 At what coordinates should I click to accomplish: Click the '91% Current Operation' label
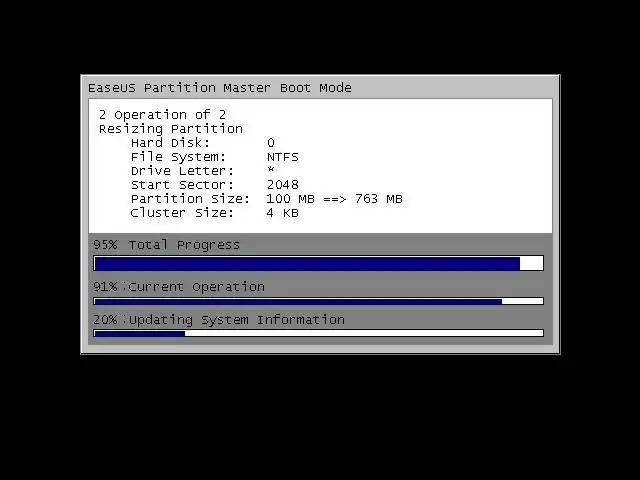[x=179, y=287]
